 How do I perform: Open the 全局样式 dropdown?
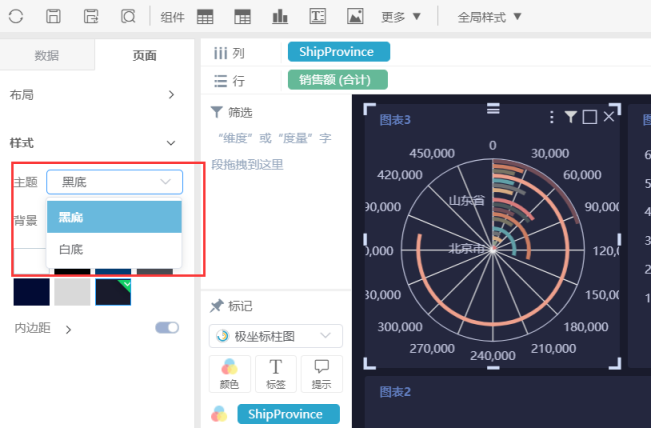[489, 17]
